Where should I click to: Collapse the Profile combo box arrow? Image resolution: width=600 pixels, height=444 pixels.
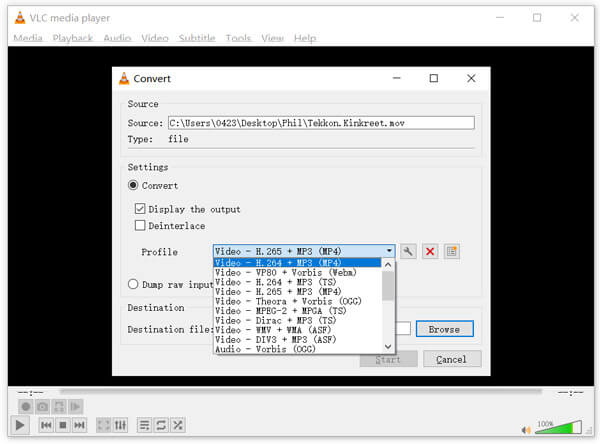[x=389, y=251]
